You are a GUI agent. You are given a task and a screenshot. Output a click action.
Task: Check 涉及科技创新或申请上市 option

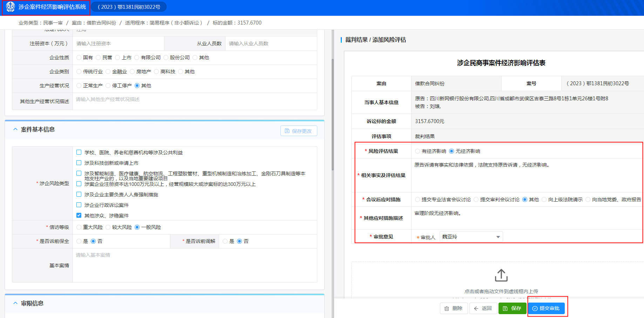pos(79,163)
